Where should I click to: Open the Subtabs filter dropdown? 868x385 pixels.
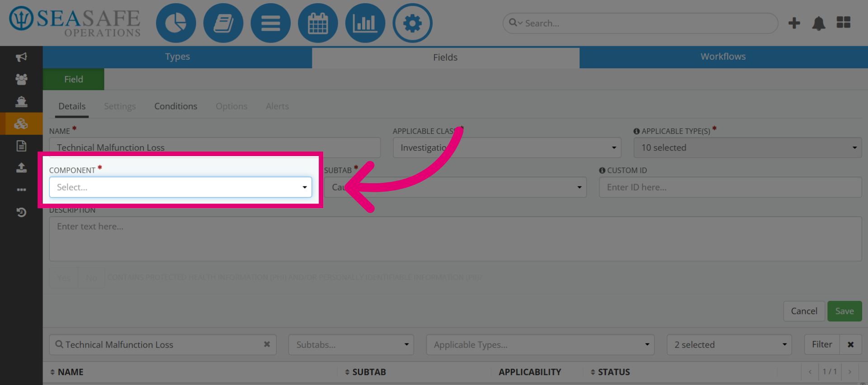pos(351,345)
